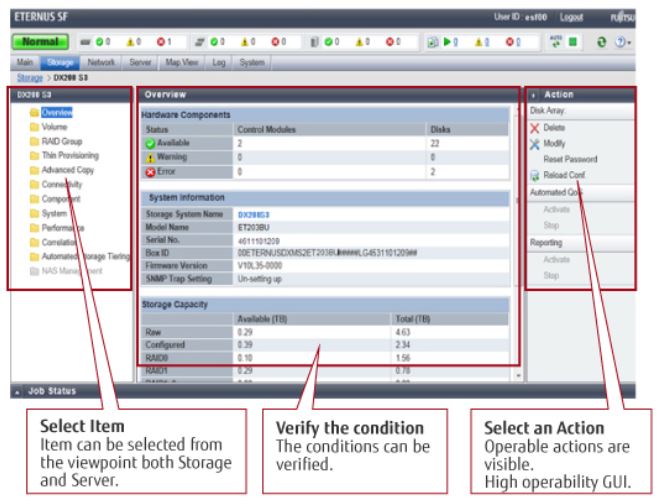
Task: Select Overview in the DX200 S3 tree
Action: point(57,112)
